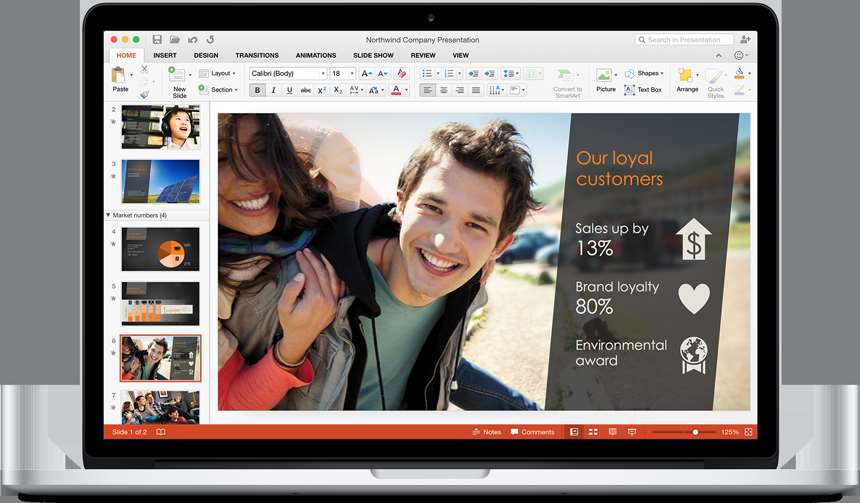Switch to Reading view in status bar
860x503 pixels.
[x=613, y=432]
